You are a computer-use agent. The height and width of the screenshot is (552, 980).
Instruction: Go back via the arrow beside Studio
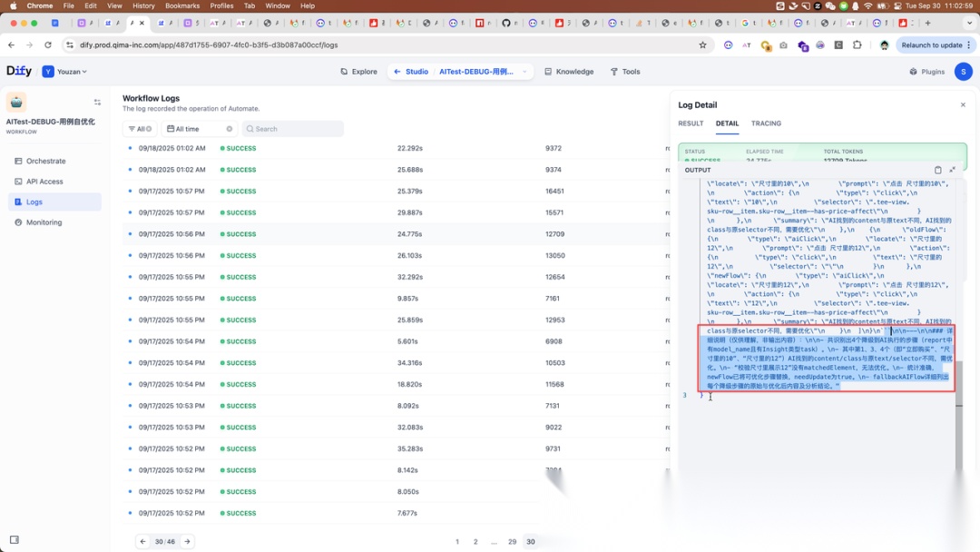click(397, 72)
